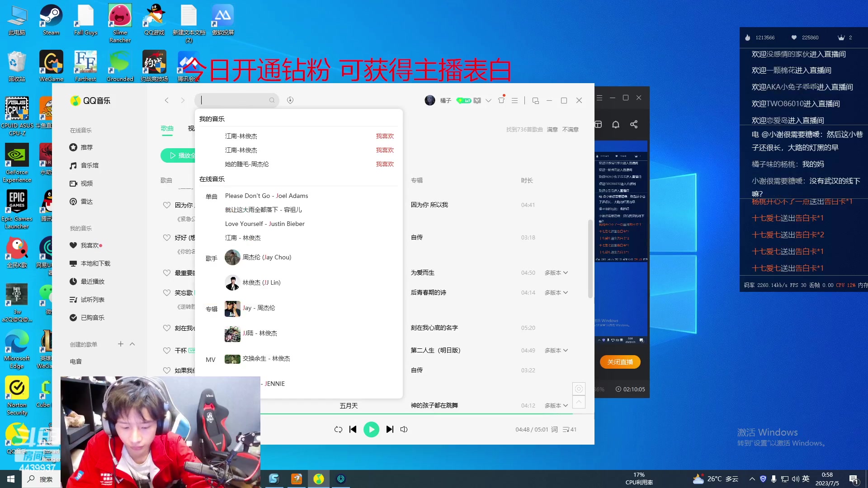Collapse the 创建的歌单 section
Image resolution: width=868 pixels, height=488 pixels.
[x=132, y=344]
